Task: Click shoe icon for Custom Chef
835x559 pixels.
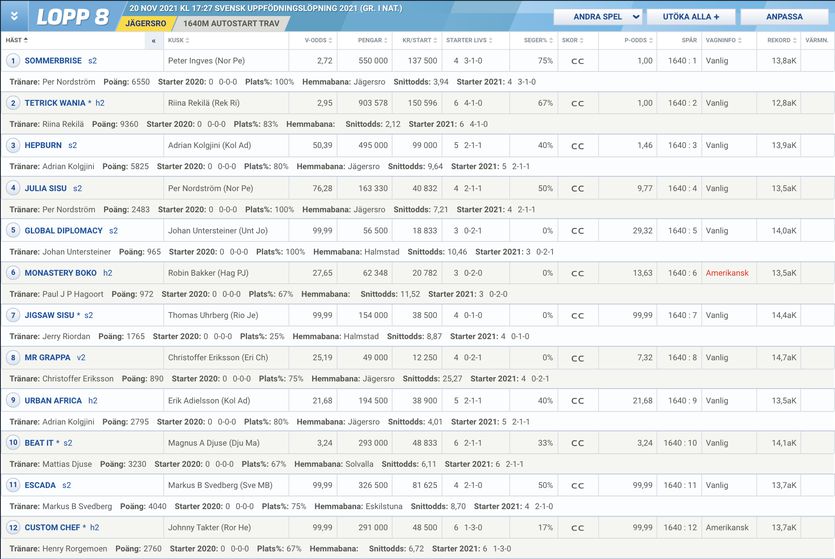Action: click(577, 528)
